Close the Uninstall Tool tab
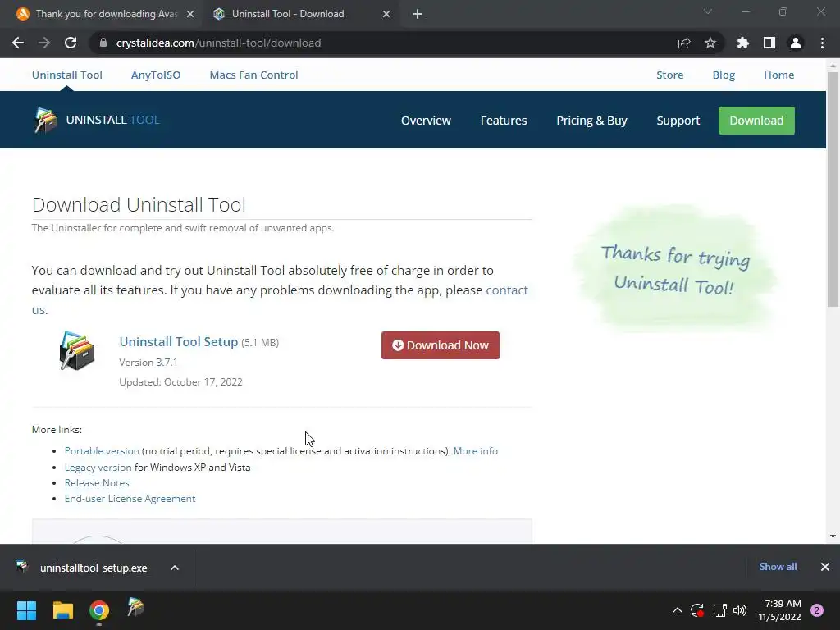Screen dimensions: 840x630 [x=386, y=14]
